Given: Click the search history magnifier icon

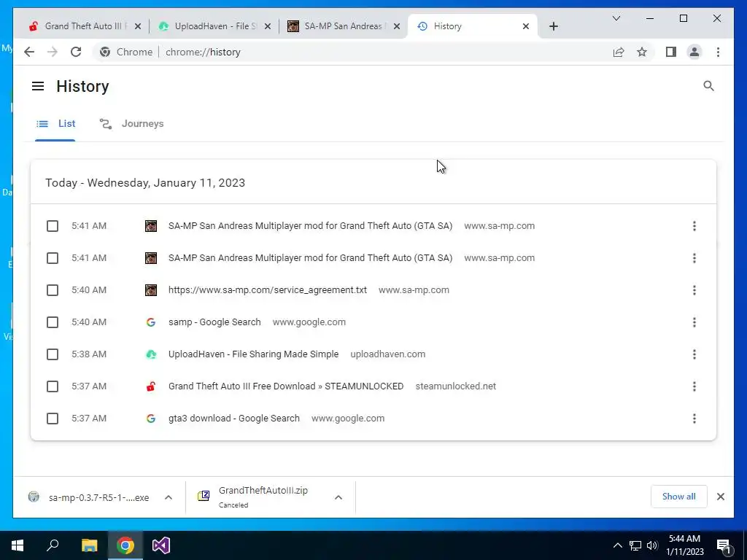Looking at the screenshot, I should 708,86.
